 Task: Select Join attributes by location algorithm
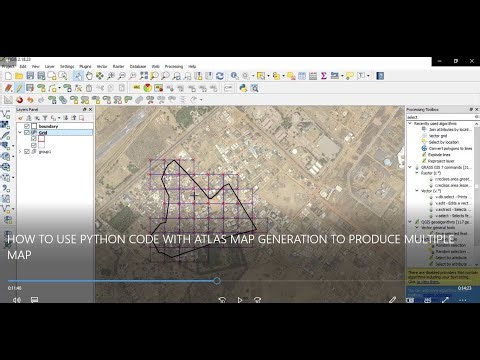[x=449, y=129]
